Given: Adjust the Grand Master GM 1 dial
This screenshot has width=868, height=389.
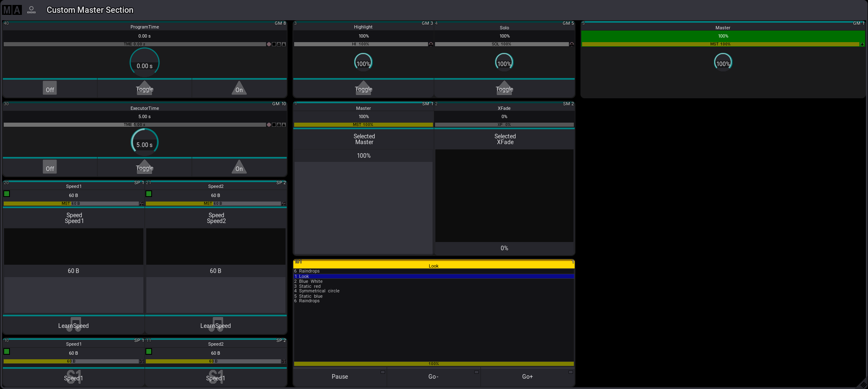Looking at the screenshot, I should click(723, 62).
